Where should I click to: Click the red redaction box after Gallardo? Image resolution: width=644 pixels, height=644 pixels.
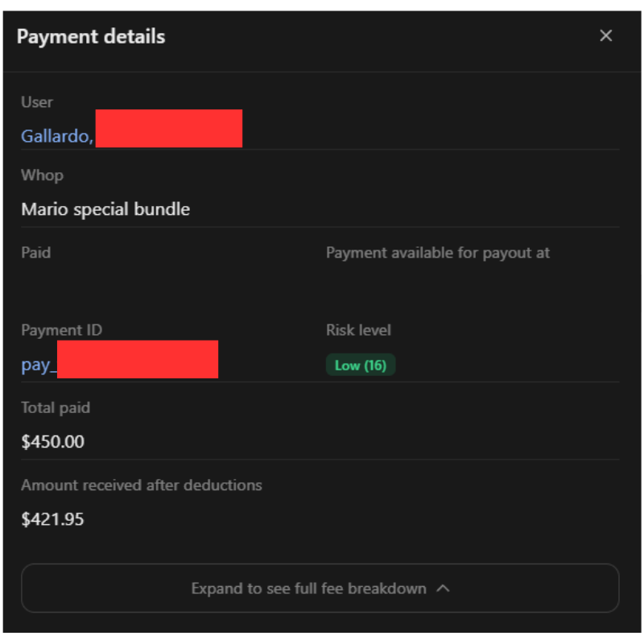[x=168, y=129]
